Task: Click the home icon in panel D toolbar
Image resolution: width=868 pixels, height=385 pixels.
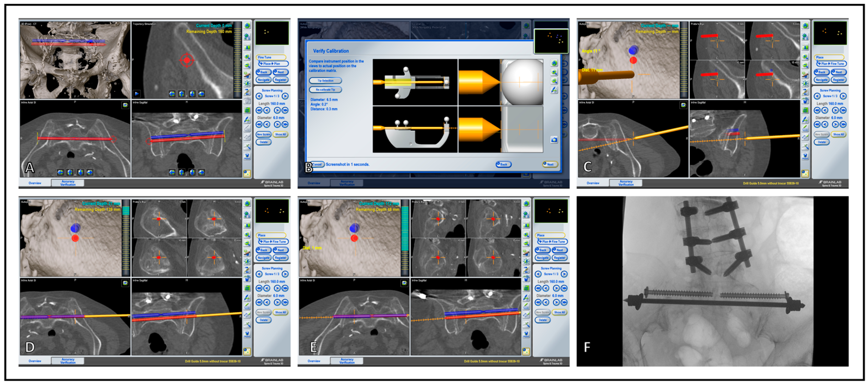Action: click(247, 204)
